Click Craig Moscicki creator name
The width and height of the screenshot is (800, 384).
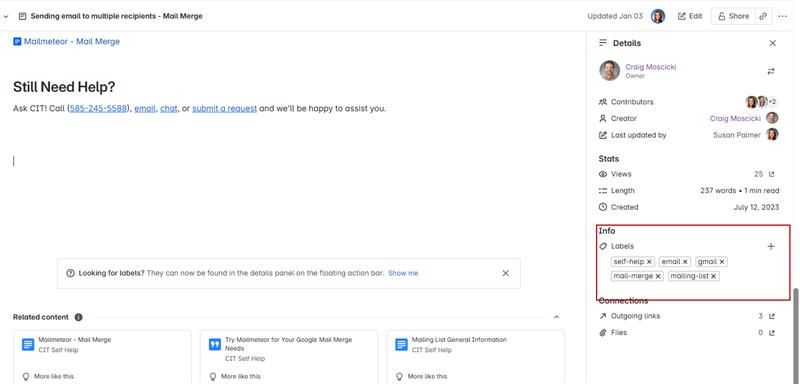[x=735, y=118]
